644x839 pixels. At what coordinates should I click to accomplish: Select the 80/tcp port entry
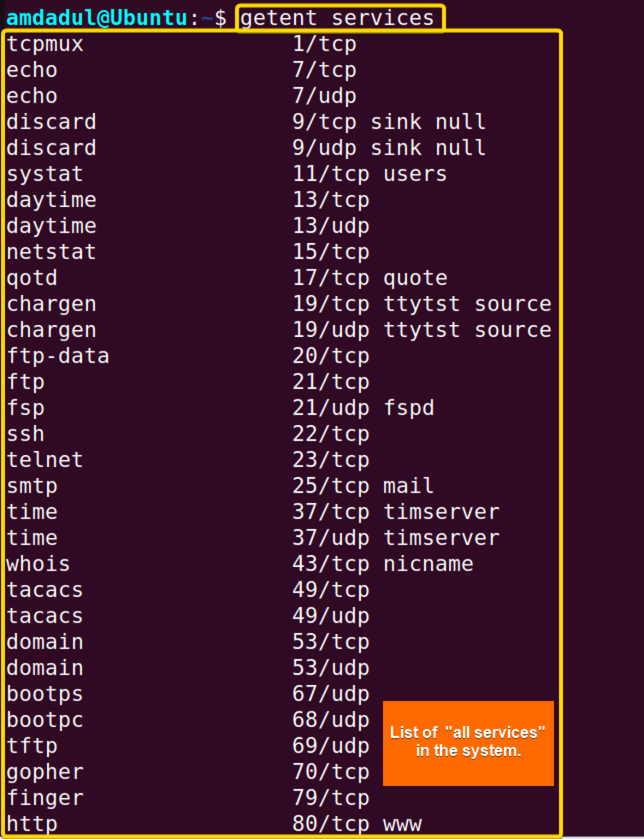point(331,824)
